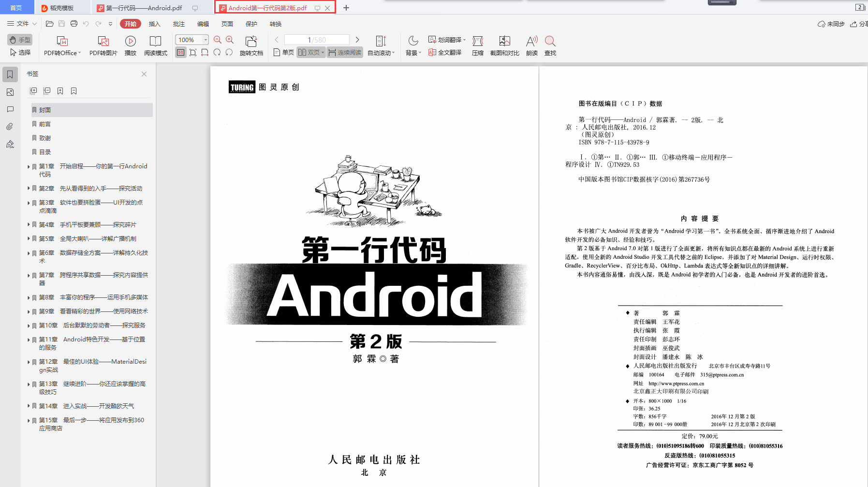Go to next page arrow
Screen dimensions: 868x487
click(x=357, y=40)
